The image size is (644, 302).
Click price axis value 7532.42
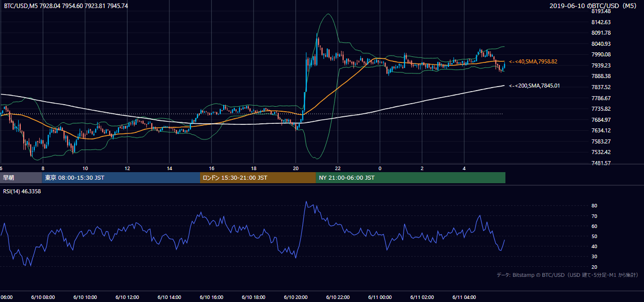(601, 152)
